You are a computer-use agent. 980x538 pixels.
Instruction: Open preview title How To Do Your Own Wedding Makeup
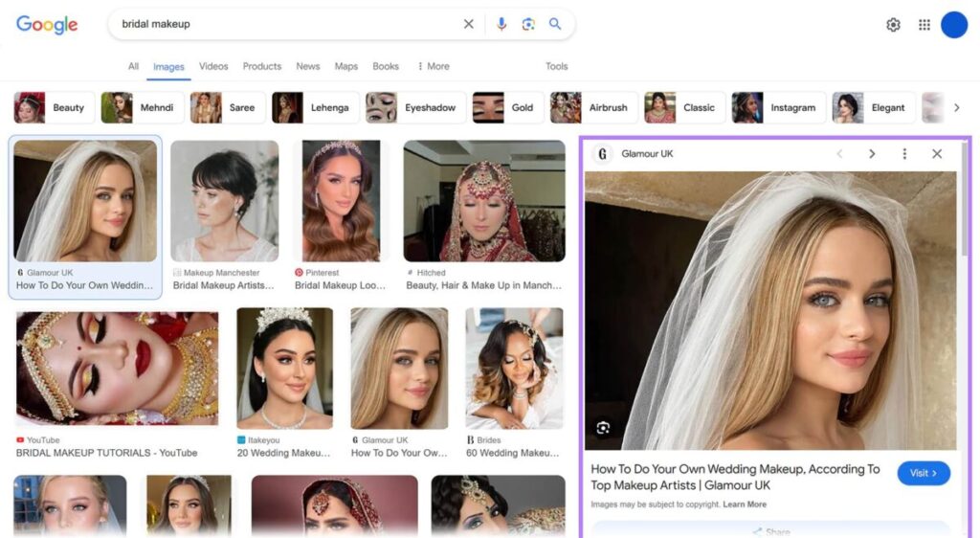pyautogui.click(x=735, y=477)
